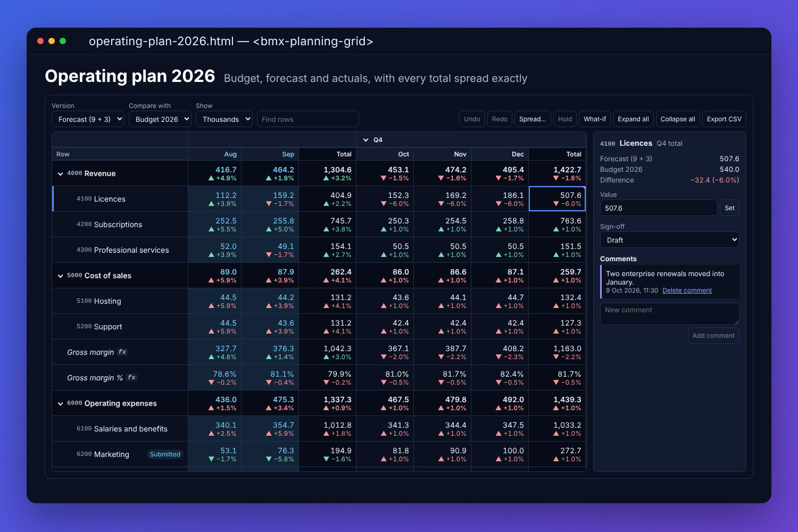Click the Oct column header
The height and width of the screenshot is (532, 798).
[x=385, y=154]
